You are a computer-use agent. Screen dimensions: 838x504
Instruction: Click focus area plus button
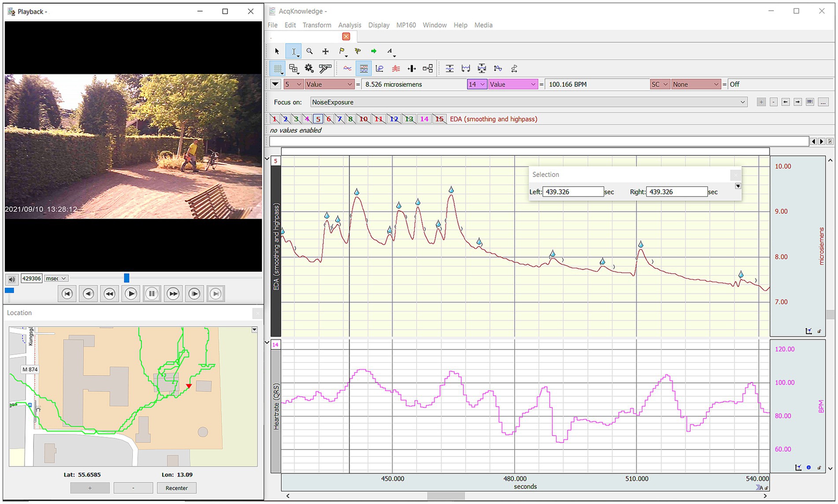click(761, 102)
